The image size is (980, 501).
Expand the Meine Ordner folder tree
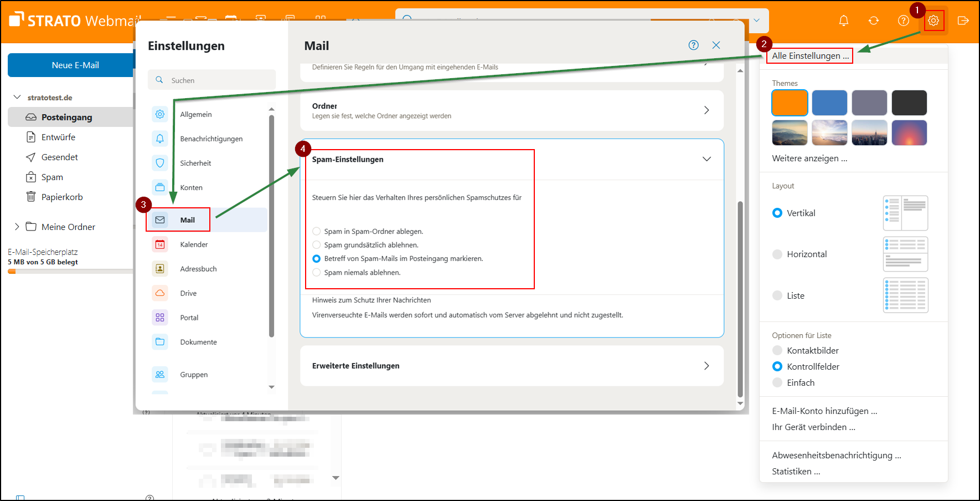tap(17, 227)
